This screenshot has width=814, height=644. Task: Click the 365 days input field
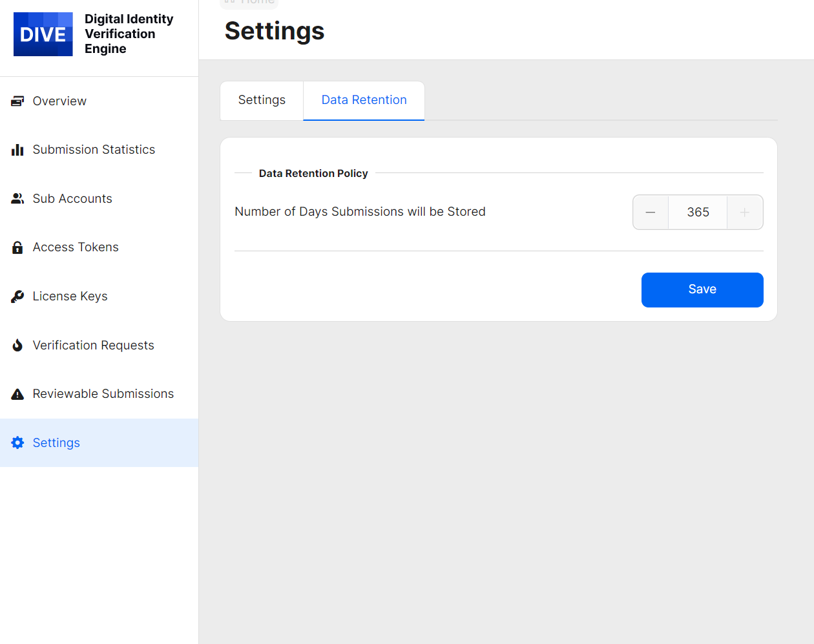pos(698,213)
